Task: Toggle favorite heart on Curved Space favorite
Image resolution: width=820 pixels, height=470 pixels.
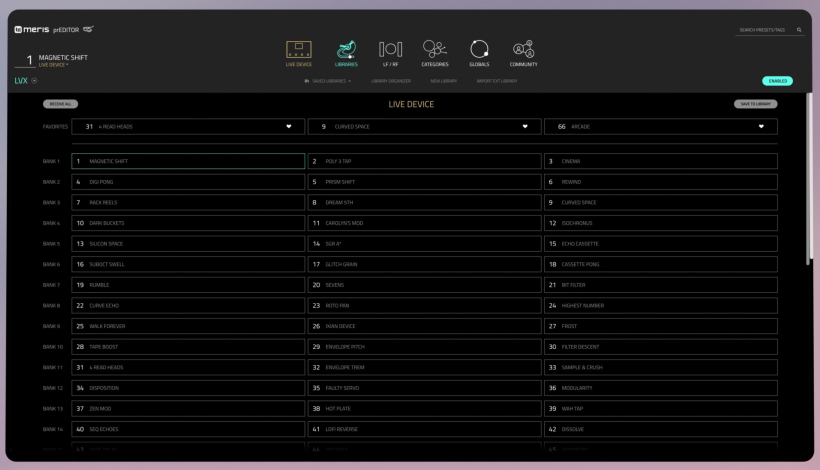Action: coord(525,127)
